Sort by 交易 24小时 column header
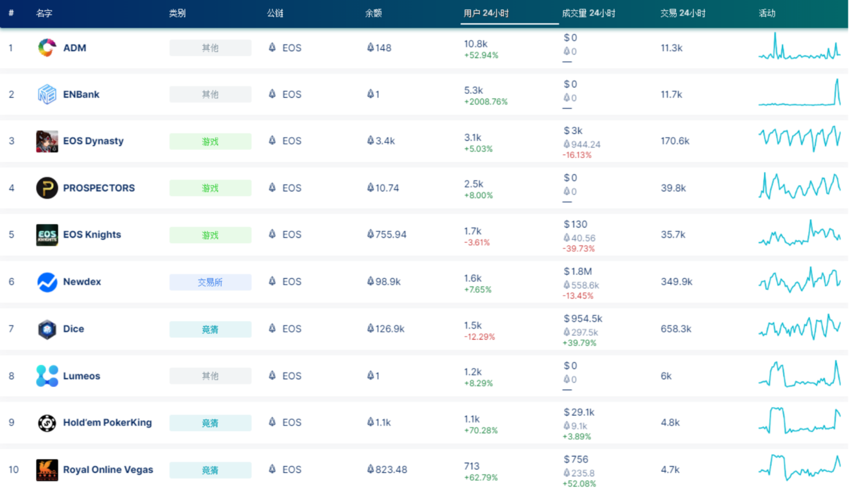 pos(683,13)
